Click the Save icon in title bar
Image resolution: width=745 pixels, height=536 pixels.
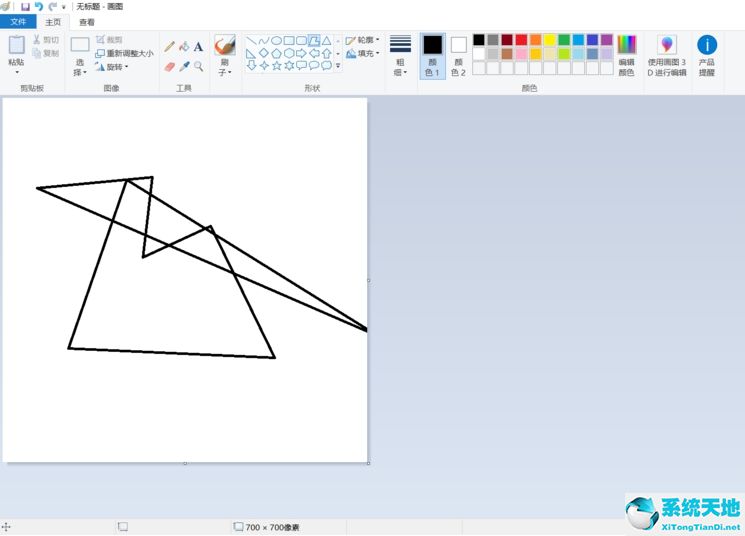[x=25, y=7]
